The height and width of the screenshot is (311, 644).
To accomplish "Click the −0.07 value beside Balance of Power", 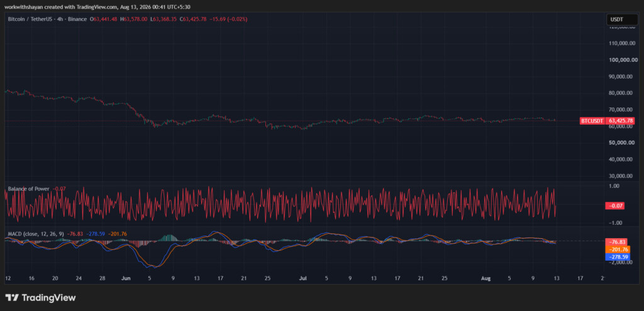I will [x=58, y=188].
